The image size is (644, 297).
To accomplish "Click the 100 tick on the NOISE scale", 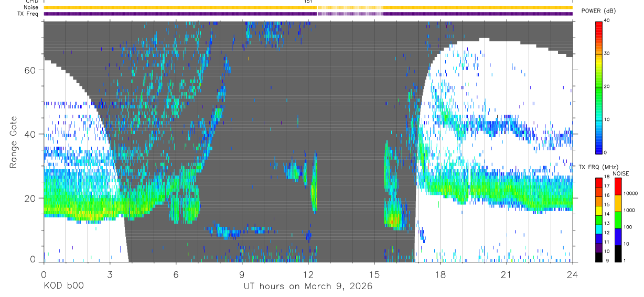I will tap(627, 227).
